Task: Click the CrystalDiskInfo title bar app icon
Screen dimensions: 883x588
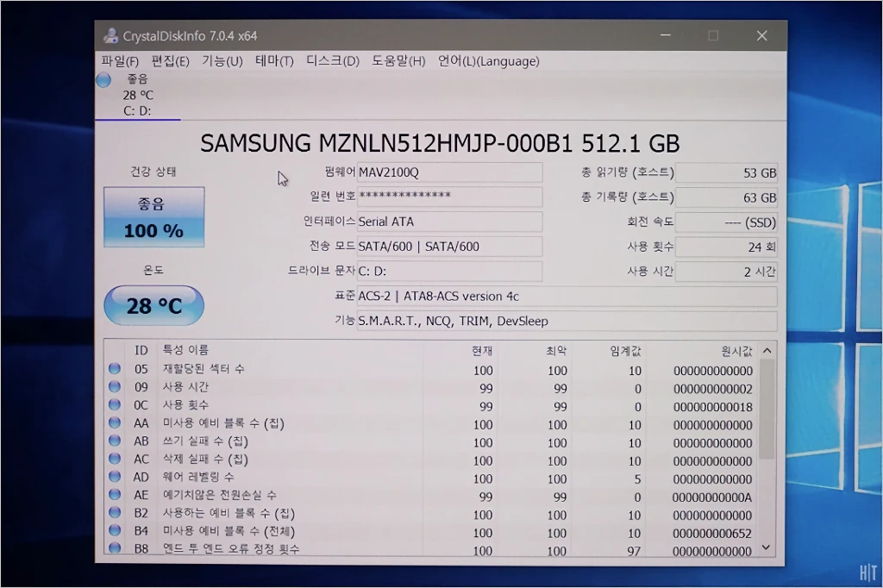Action: [x=110, y=35]
